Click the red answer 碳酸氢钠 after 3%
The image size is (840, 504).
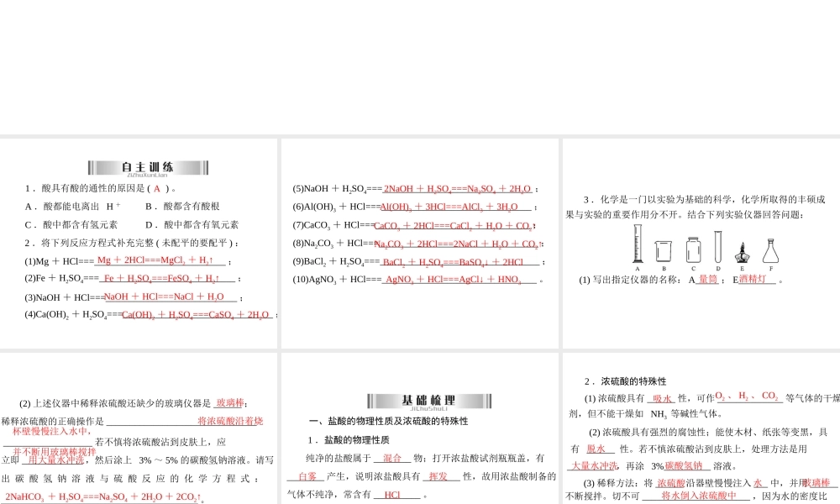pyautogui.click(x=684, y=466)
